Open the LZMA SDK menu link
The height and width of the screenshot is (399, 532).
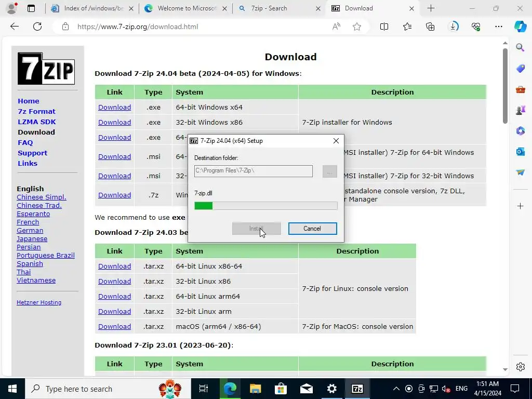(37, 122)
